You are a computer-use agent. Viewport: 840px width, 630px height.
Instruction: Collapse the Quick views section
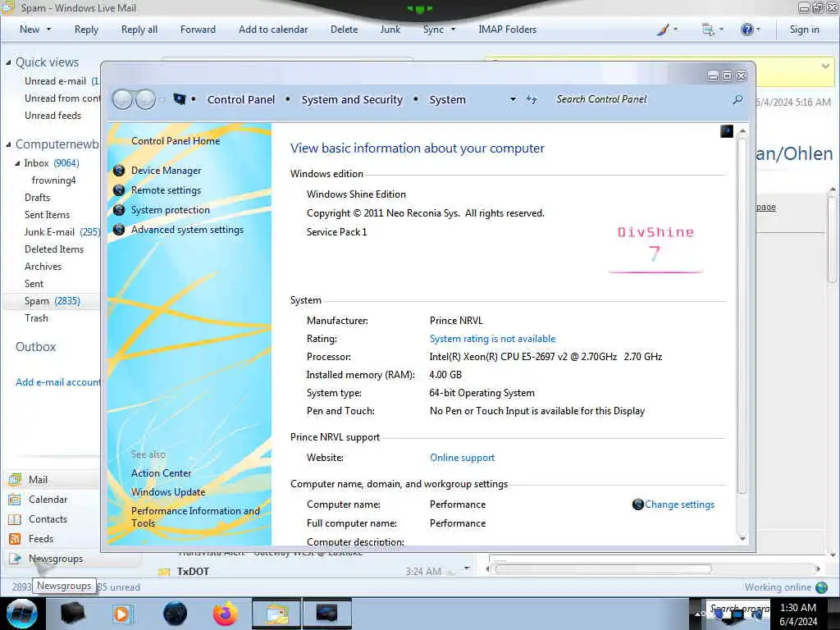click(8, 62)
